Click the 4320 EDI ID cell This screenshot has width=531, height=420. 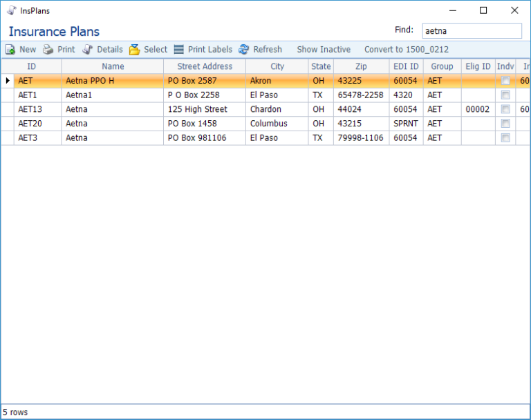point(406,95)
